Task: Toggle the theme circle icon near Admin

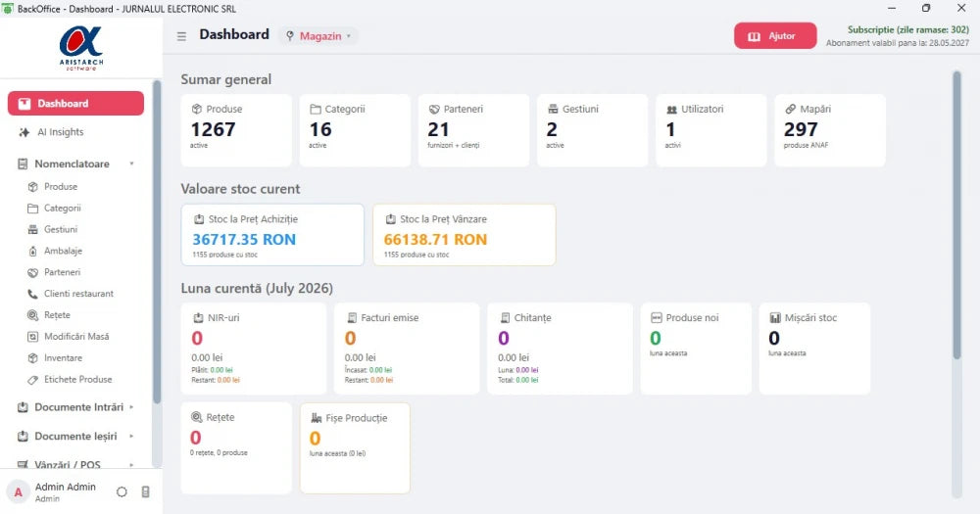Action: (x=122, y=492)
